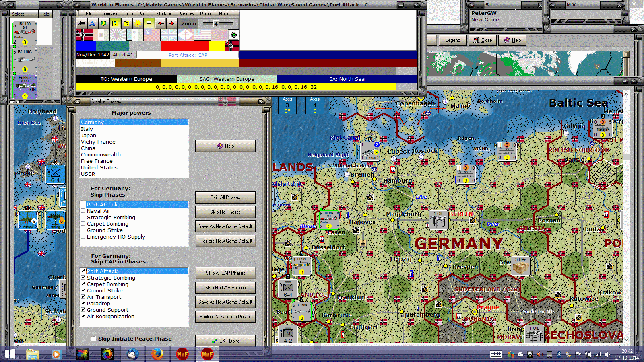This screenshot has width=644, height=362.
Task: Click the Bf 110G unit counter in the left panel
Action: [x=25, y=60]
